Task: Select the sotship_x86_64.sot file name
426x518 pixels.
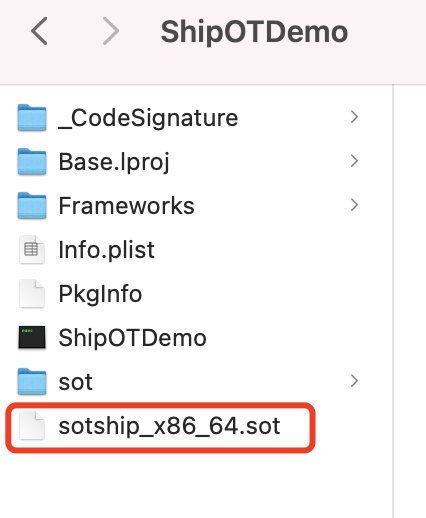Action: [169, 426]
